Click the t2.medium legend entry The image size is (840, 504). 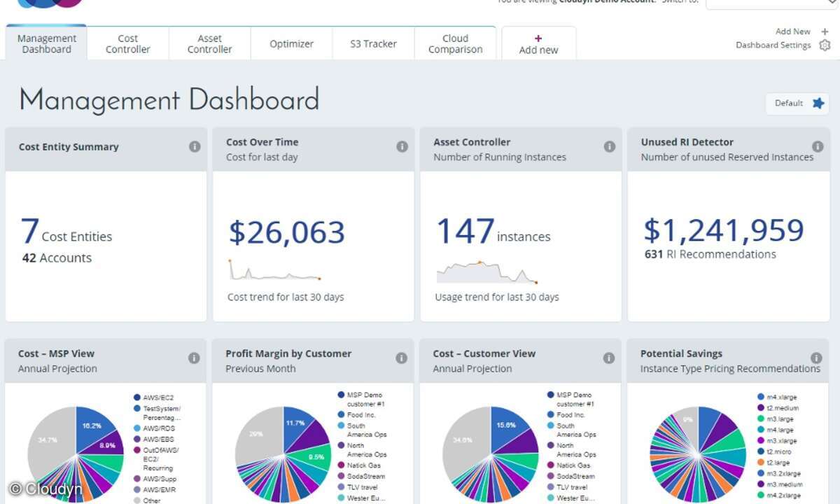pos(778,408)
